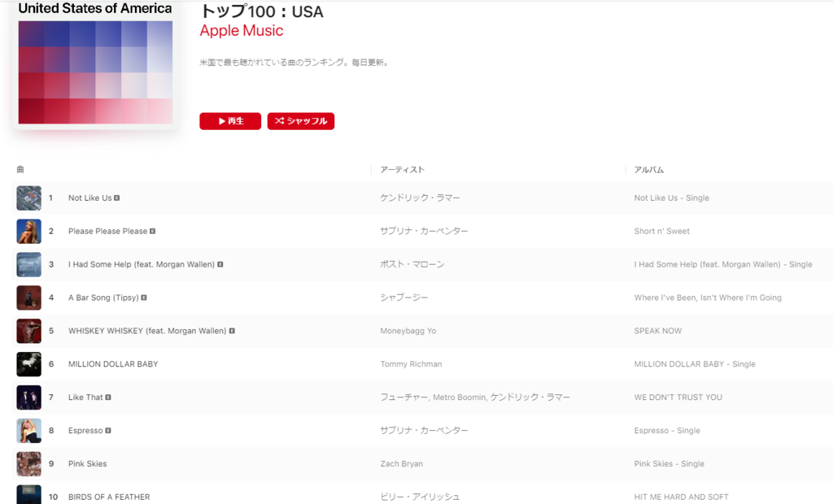The image size is (833, 504).
Task: Click the A Bar Song (Tipsy) thumbnail
Action: pos(28,298)
